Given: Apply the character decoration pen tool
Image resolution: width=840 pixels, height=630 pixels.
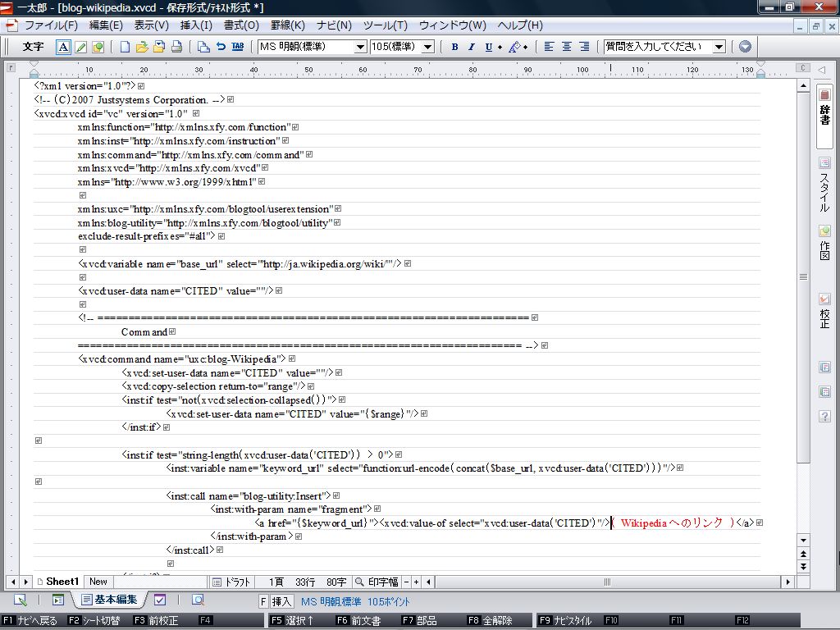Looking at the screenshot, I should point(514,47).
